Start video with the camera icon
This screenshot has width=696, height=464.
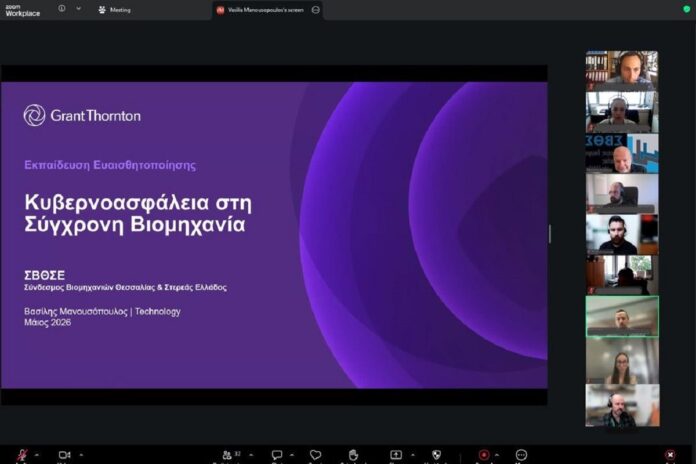point(64,455)
